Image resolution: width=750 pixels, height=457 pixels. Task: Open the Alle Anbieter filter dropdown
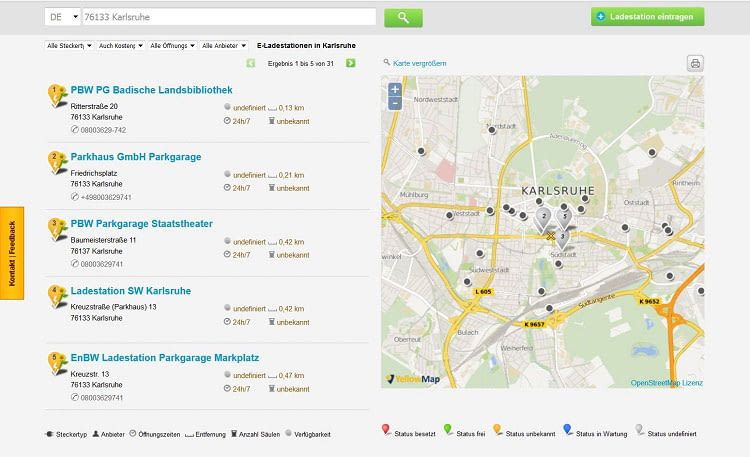[224, 46]
